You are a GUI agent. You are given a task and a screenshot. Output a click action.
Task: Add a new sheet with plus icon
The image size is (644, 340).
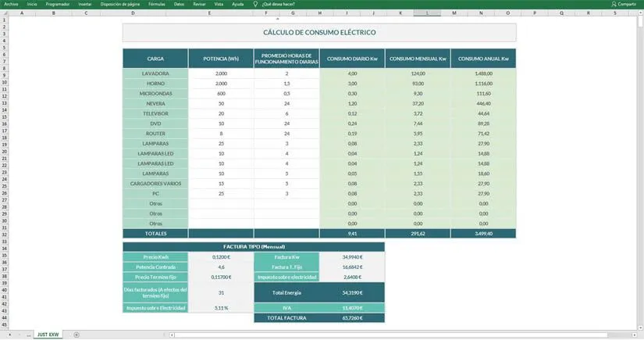(x=76, y=335)
